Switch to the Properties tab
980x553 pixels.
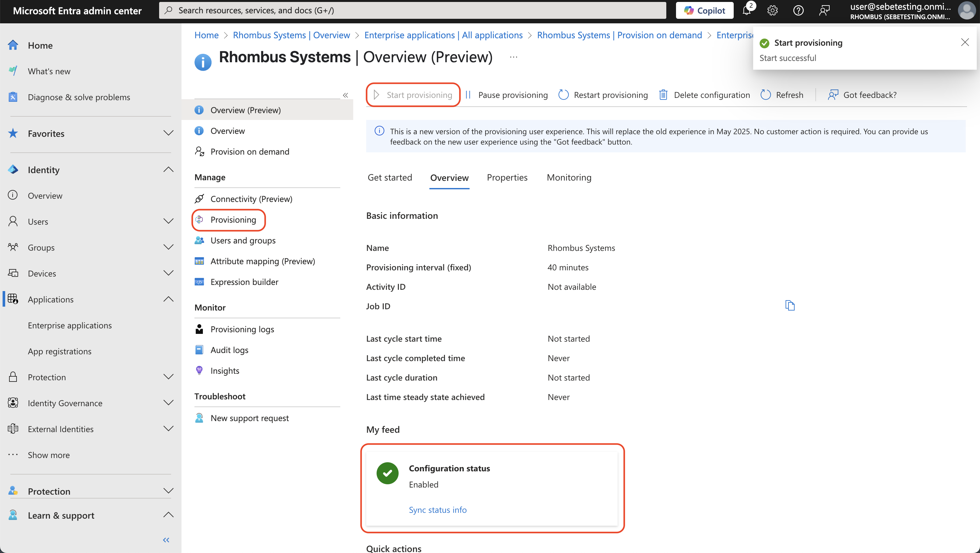(507, 177)
